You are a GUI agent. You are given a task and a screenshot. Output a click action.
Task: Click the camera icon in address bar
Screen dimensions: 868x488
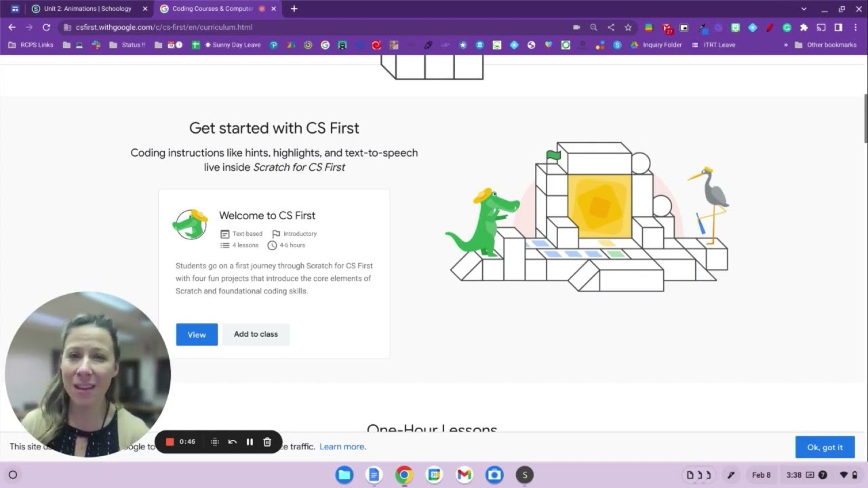click(576, 27)
